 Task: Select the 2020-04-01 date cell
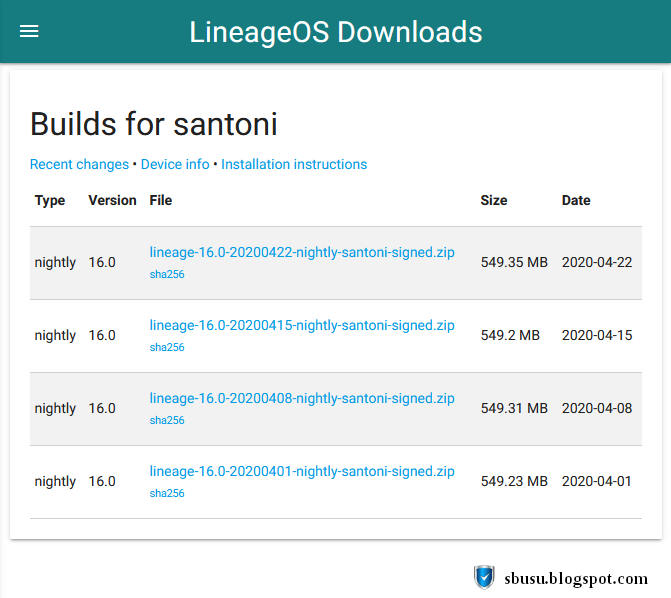click(x=597, y=481)
